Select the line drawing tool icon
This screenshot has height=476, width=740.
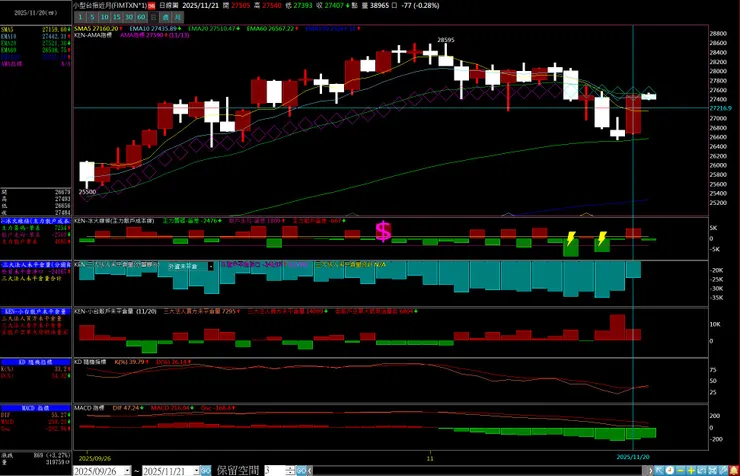[x=723, y=470]
